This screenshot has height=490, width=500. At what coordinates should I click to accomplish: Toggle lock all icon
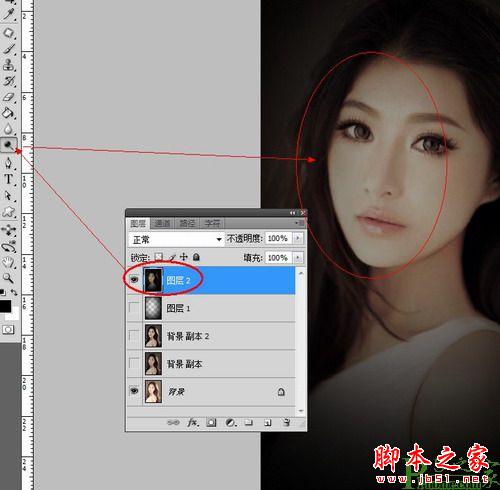click(196, 257)
